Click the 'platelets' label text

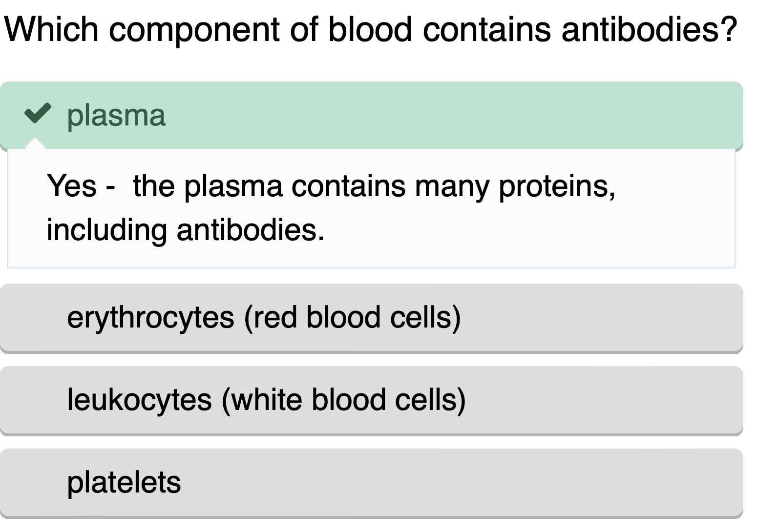click(x=124, y=482)
